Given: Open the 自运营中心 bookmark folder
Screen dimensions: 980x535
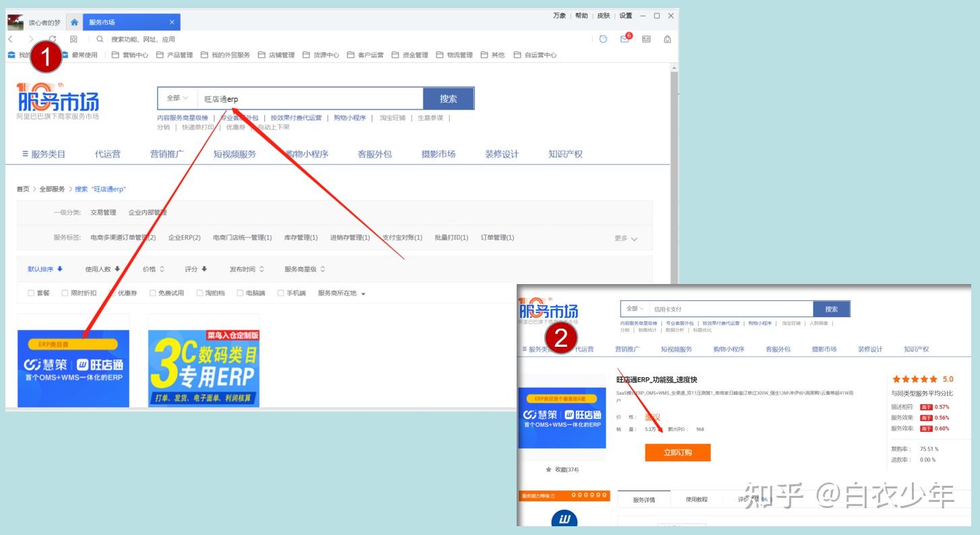Looking at the screenshot, I should tap(536, 55).
